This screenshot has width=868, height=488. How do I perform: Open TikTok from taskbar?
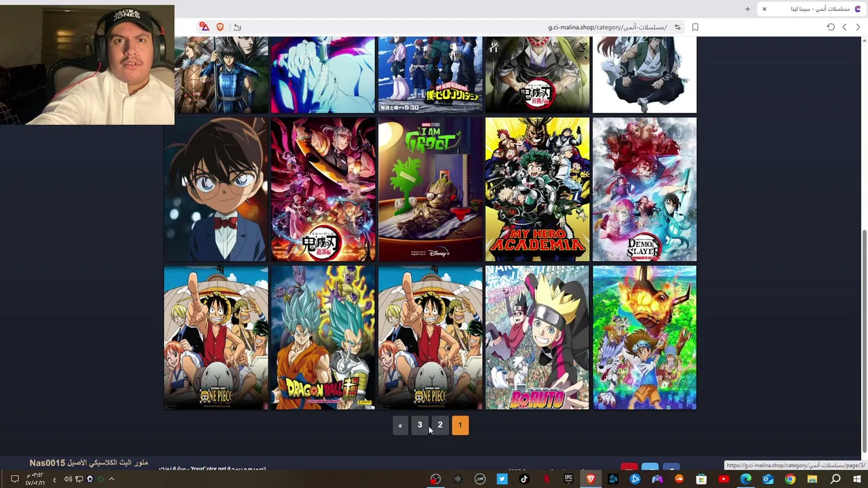pyautogui.click(x=524, y=479)
